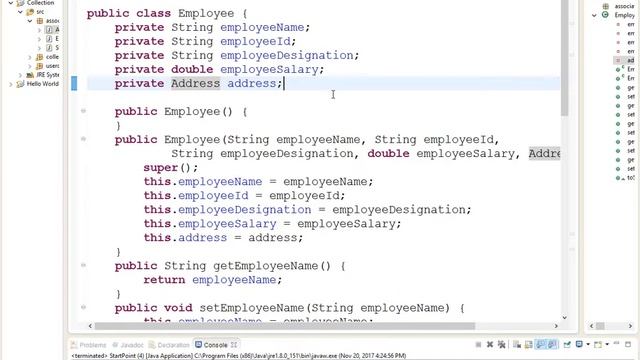This screenshot has height=360, width=640.
Task: Toggle the Scroll Lock icon in Console toolbar
Action: tap(528, 345)
